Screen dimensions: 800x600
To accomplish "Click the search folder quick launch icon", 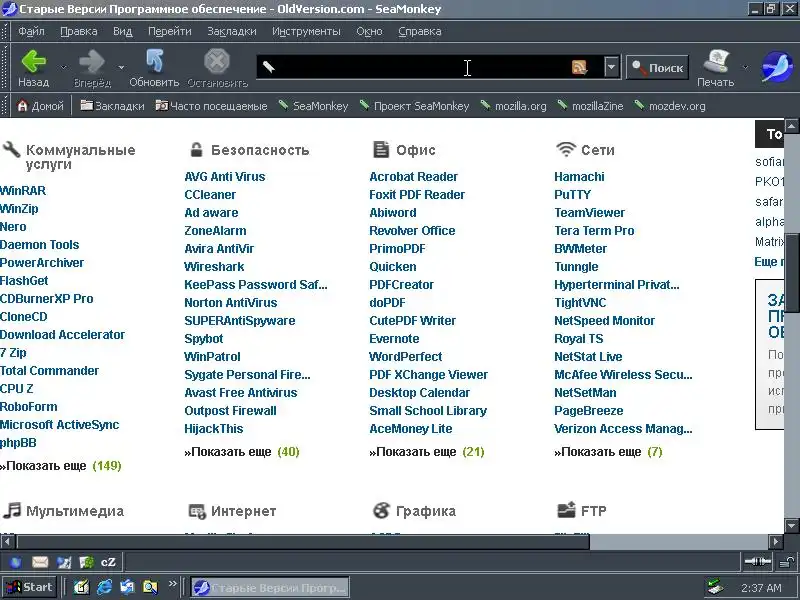I will [x=150, y=587].
